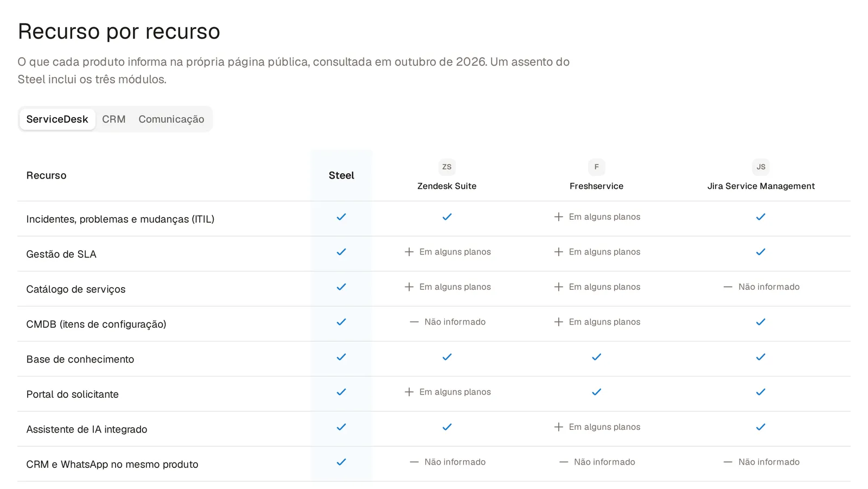Open the Comunicação tab
868x489 pixels.
(171, 119)
